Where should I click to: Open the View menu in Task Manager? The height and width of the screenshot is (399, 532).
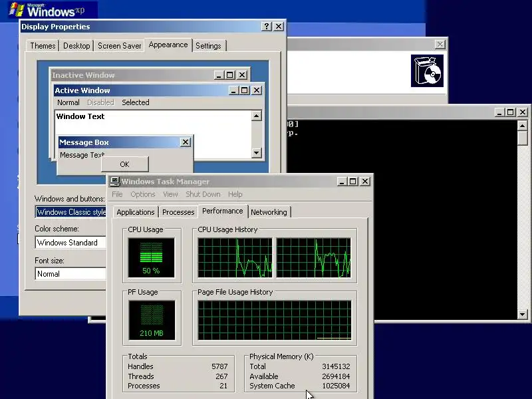170,194
